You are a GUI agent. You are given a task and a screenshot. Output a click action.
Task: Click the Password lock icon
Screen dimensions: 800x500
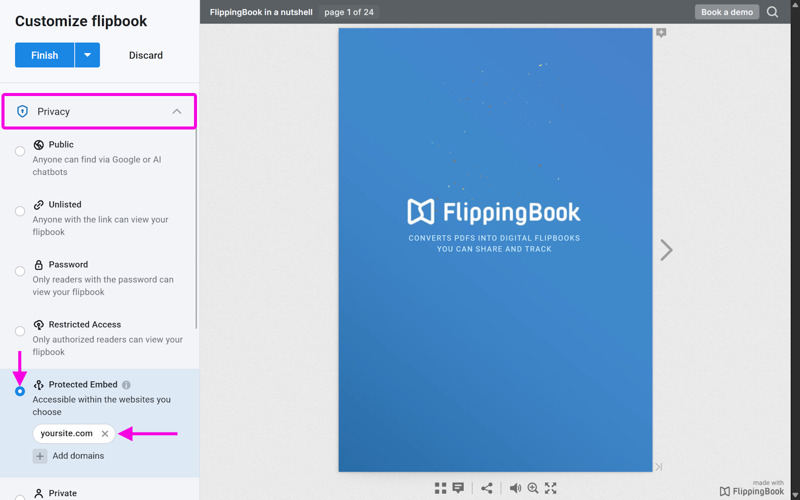click(x=38, y=265)
